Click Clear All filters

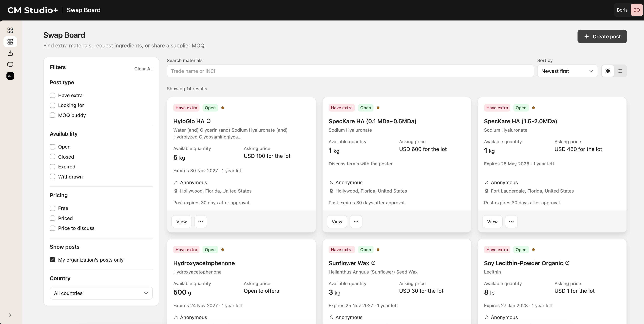(143, 69)
